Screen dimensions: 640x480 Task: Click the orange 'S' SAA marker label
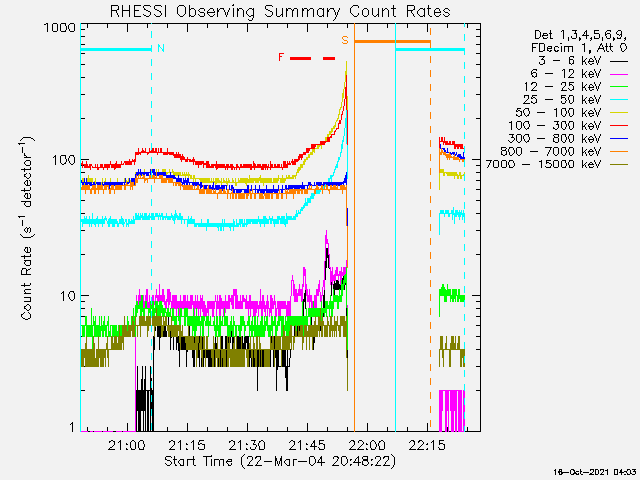(345, 40)
